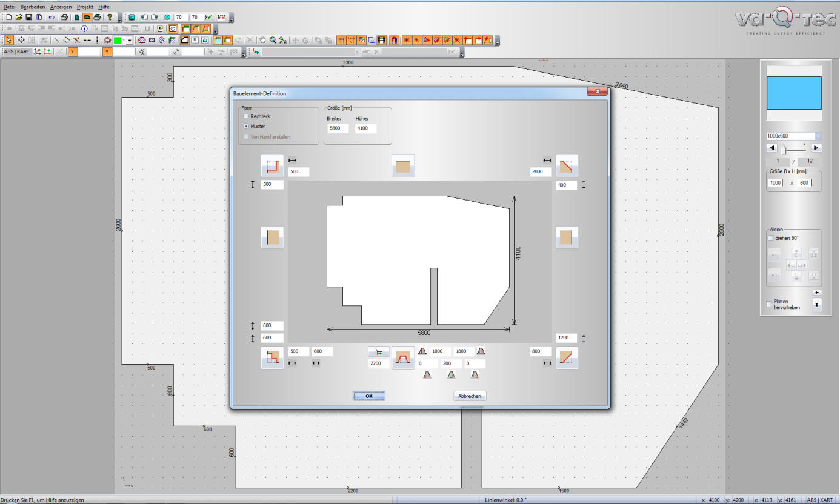840x504 pixels.
Task: Select the move crosshair tool
Action: click(x=21, y=40)
